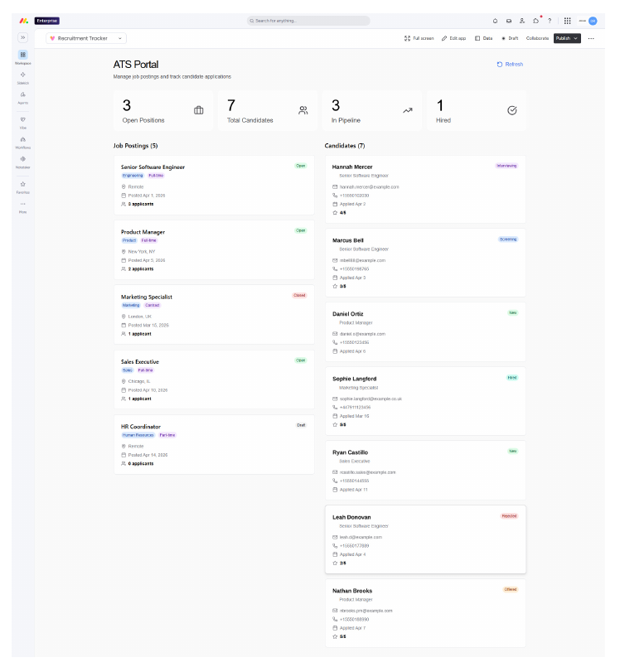
Task: Open the apps marketplace puzzle icon
Action: (x=536, y=21)
